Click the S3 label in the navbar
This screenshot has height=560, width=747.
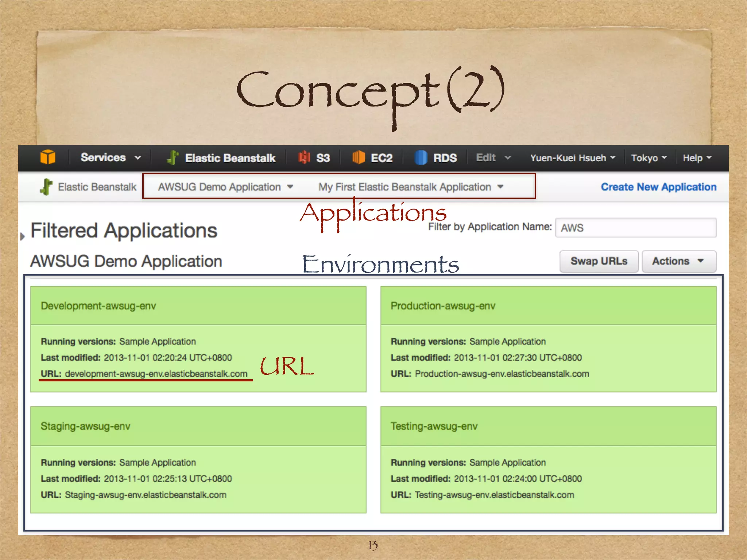coord(323,158)
